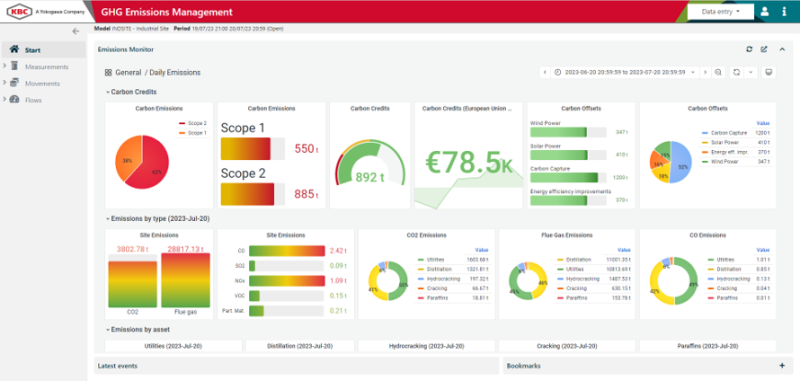Open the refresh interval dropdown arrow
Screen dimensions: 800x381
(751, 72)
